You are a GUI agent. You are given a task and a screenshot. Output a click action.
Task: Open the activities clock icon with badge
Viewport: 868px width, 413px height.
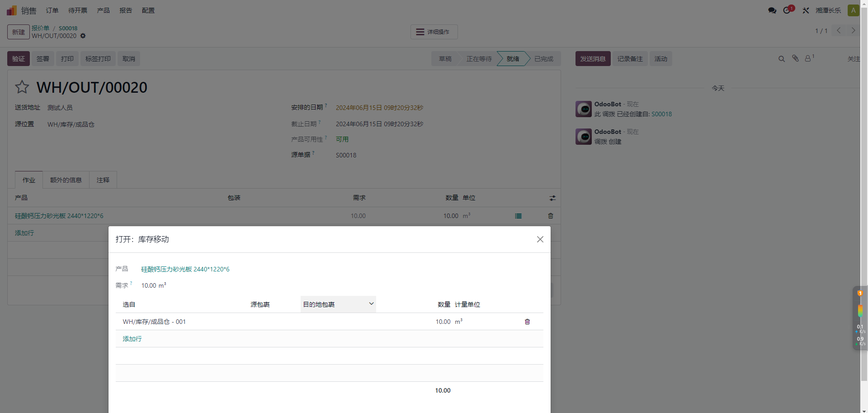(x=788, y=10)
